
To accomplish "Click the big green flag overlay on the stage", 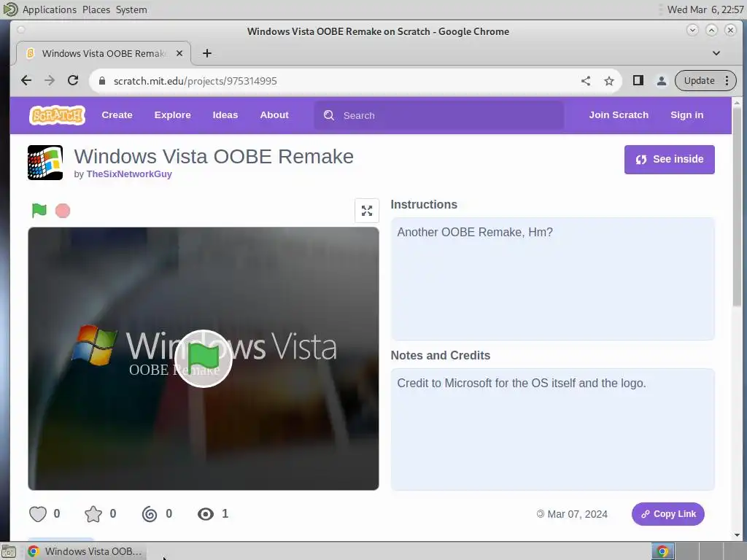I will pos(204,359).
